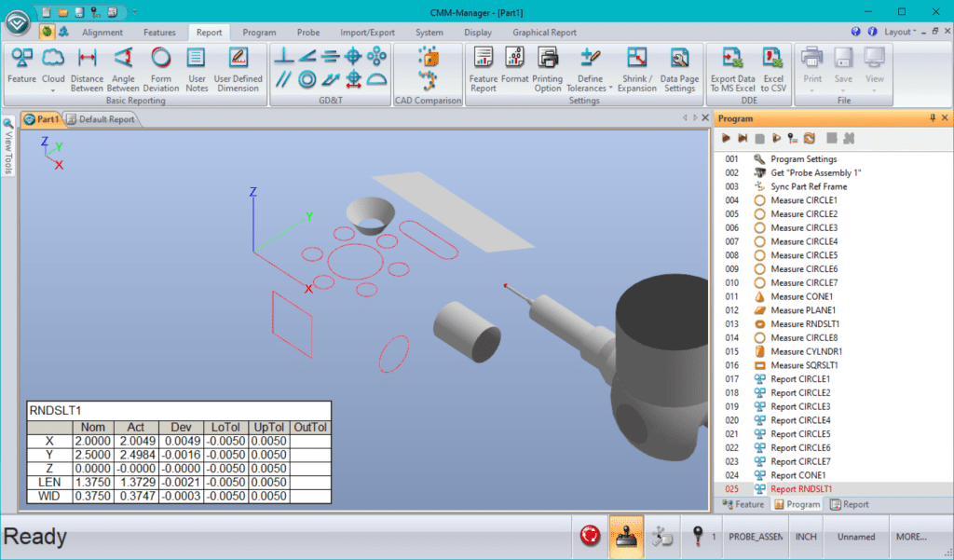
Task: Toggle joystick mode in the status bar
Action: 625,537
